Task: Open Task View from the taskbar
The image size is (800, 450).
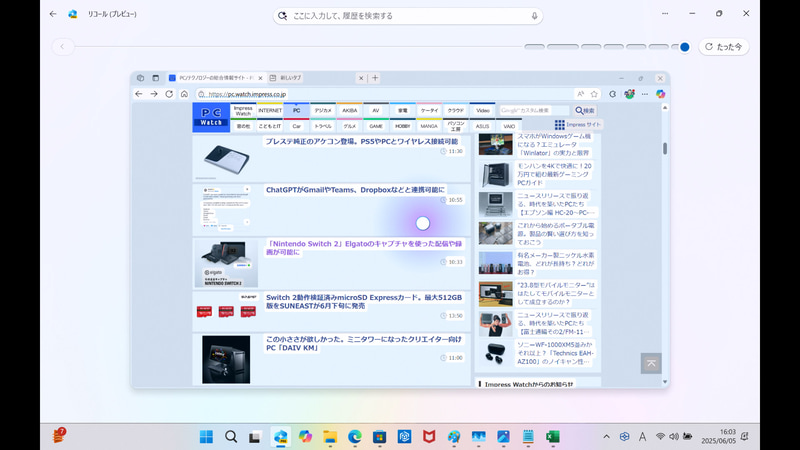Action: [x=255, y=437]
